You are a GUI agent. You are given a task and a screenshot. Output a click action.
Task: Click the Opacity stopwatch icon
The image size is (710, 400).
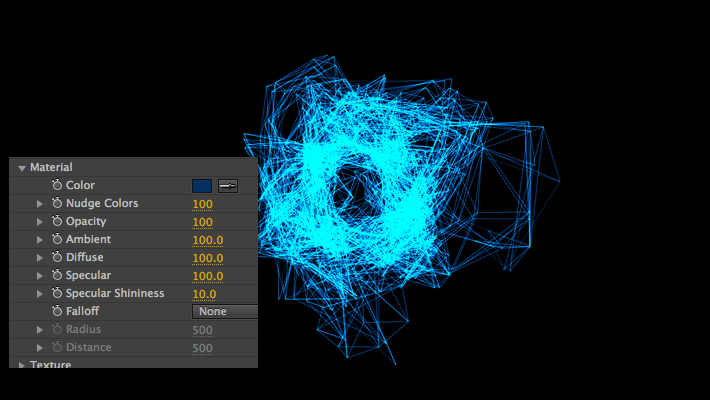click(57, 222)
